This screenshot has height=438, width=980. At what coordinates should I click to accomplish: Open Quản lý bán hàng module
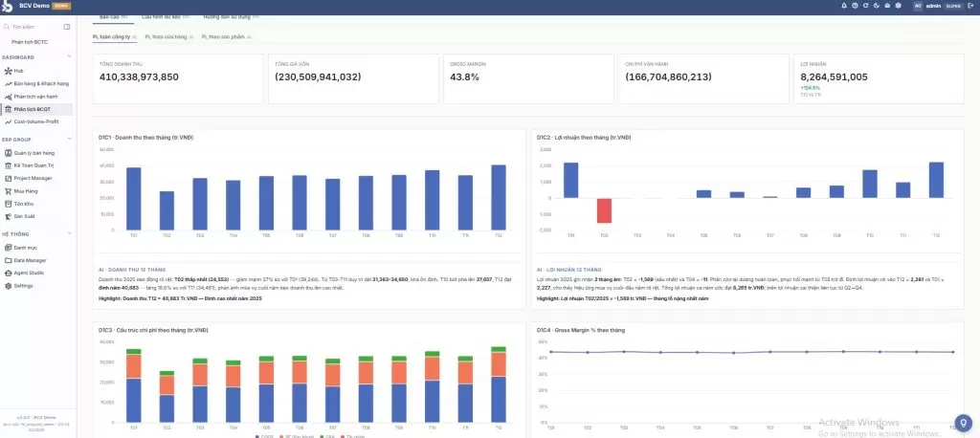tap(36, 153)
